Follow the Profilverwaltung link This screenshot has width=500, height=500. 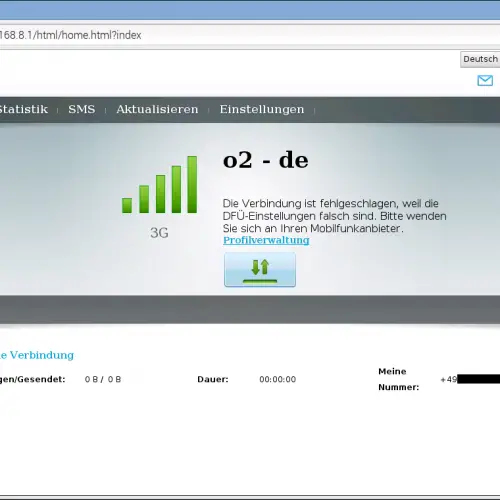(266, 240)
